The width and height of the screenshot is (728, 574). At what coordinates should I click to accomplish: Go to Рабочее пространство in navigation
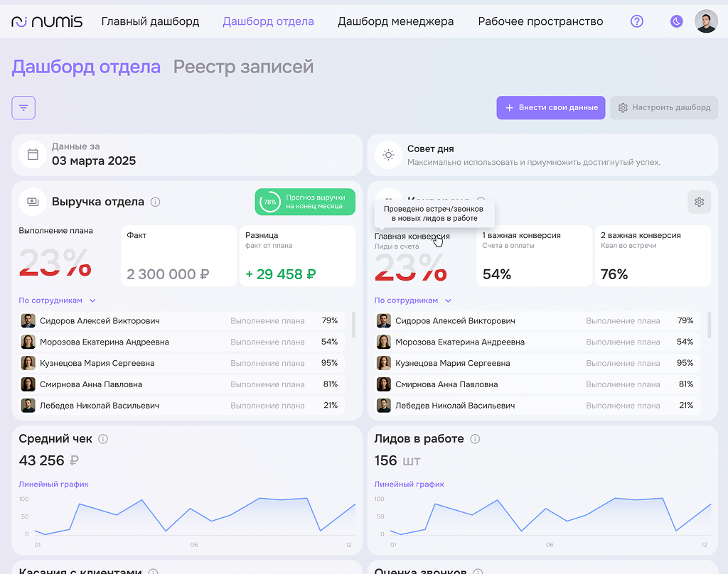tap(540, 21)
